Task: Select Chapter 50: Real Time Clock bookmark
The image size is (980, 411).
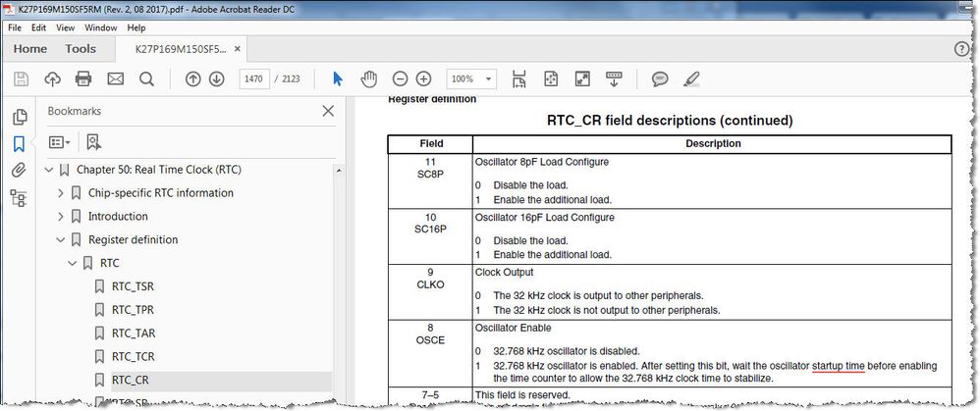Action: click(159, 170)
